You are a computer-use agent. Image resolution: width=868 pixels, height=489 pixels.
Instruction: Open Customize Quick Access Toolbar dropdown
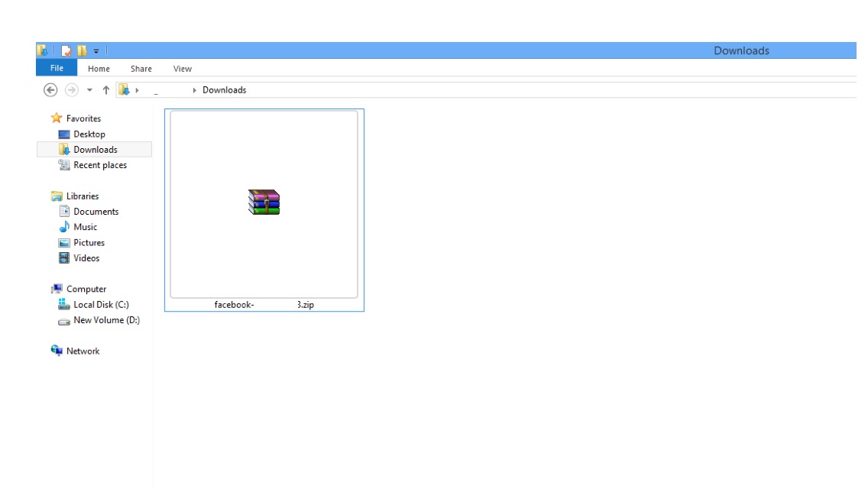[x=96, y=51]
